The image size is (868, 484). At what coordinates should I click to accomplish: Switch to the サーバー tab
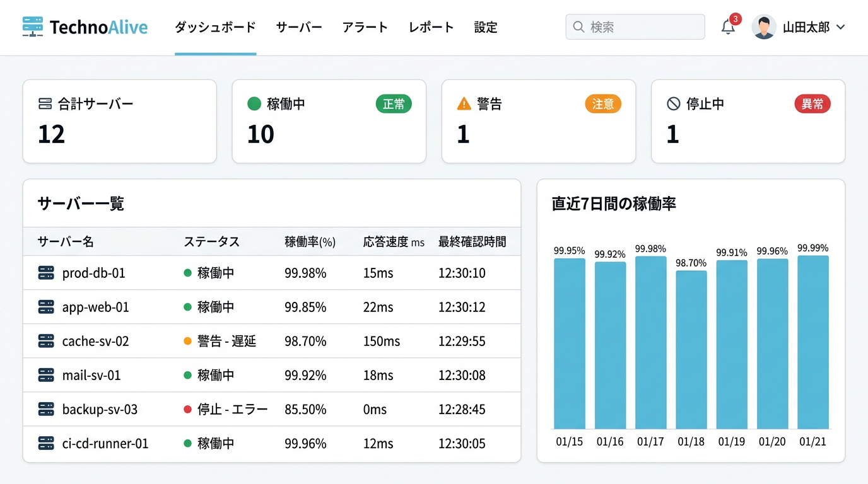coord(298,28)
